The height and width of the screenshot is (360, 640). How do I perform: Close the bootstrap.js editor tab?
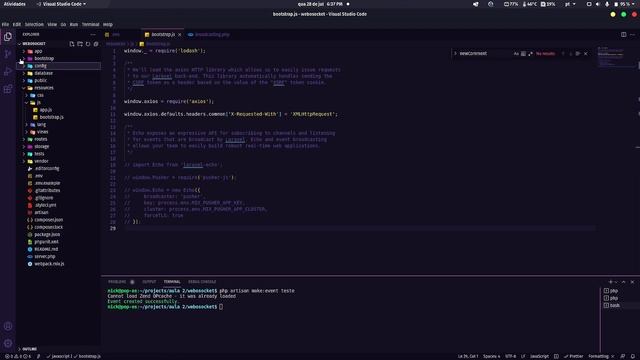point(180,35)
